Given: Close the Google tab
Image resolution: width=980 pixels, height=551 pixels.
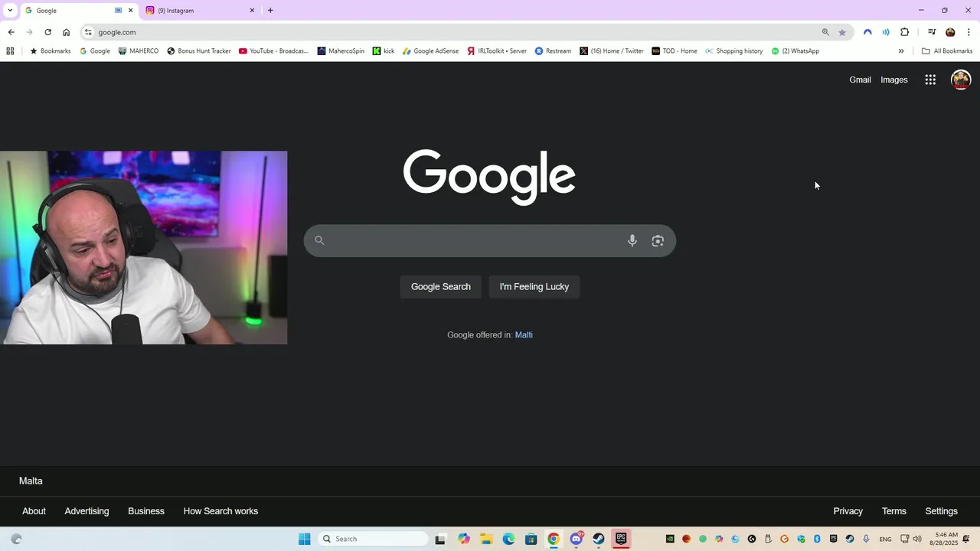Looking at the screenshot, I should [130, 10].
